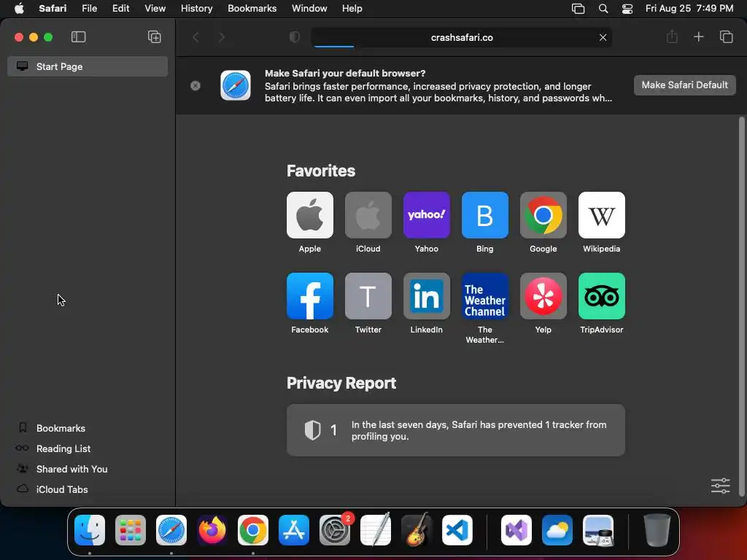Open the LinkedIn favorite
This screenshot has height=560, width=747.
(426, 296)
